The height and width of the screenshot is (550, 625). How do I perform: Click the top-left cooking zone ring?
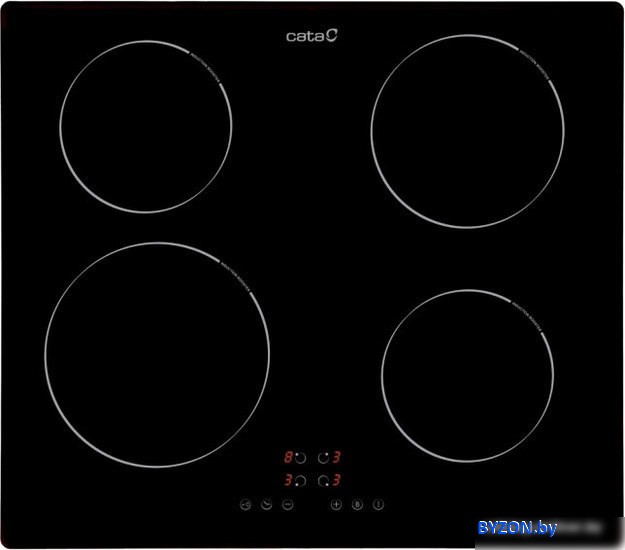tap(146, 126)
